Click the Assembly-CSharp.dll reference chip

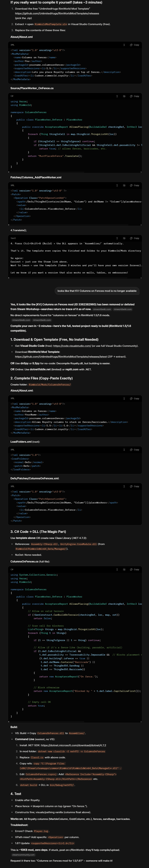coord(45,544)
